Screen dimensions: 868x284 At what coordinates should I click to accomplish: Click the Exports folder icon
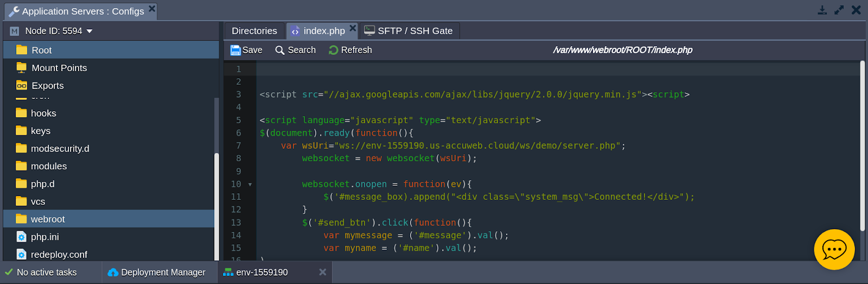22,85
